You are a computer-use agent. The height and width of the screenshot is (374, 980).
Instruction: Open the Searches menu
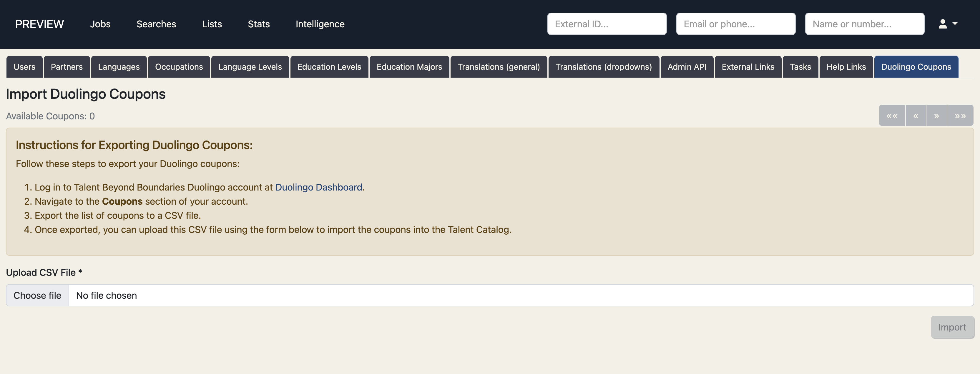point(156,24)
